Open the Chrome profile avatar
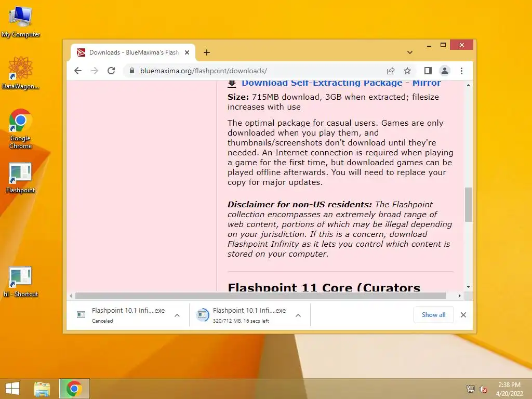The width and height of the screenshot is (532, 399). pos(445,71)
